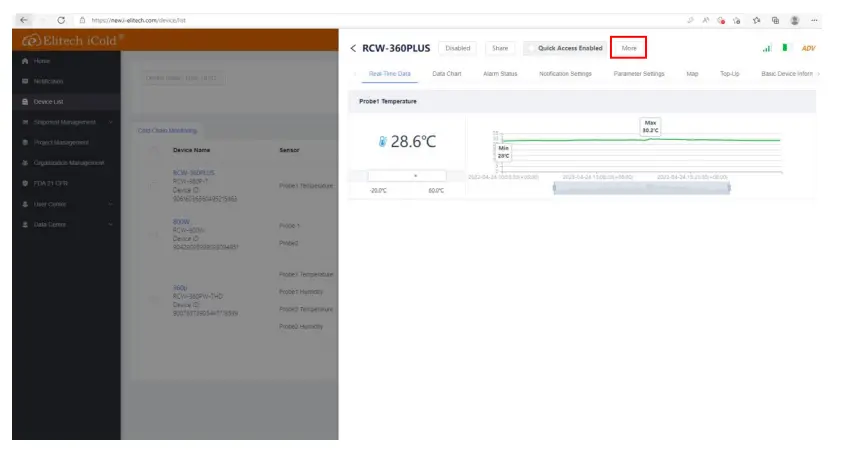Click the FDA 21 CFR shield icon
The height and width of the screenshot is (450, 866).
[x=25, y=183]
